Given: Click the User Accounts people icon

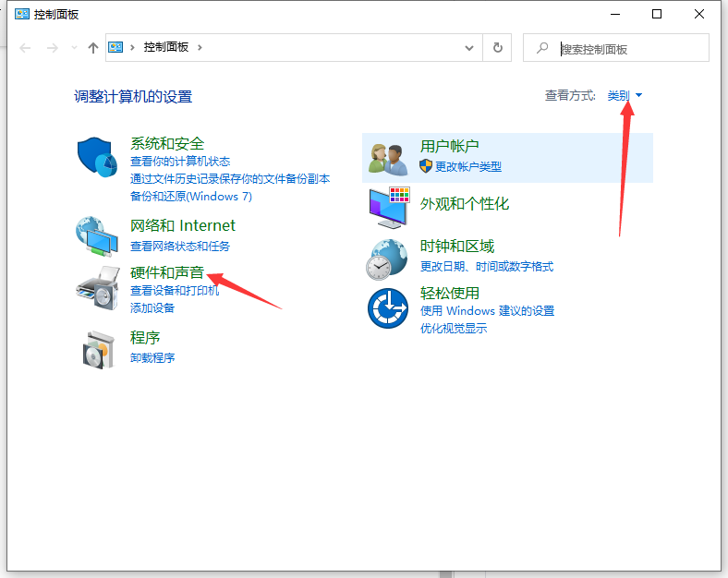Looking at the screenshot, I should click(x=388, y=158).
